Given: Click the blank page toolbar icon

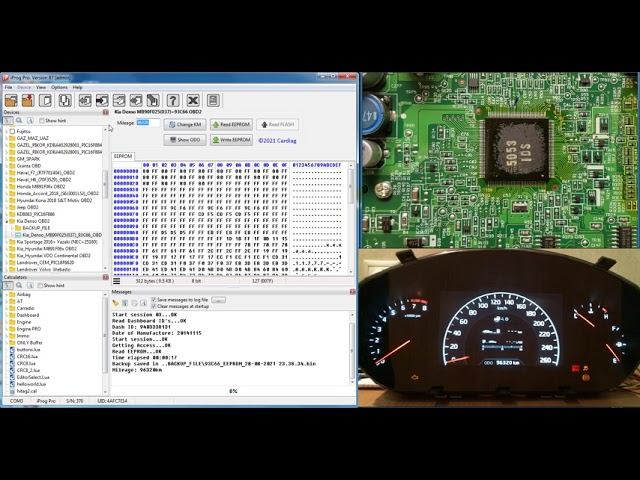Looking at the screenshot, I should click(46, 100).
